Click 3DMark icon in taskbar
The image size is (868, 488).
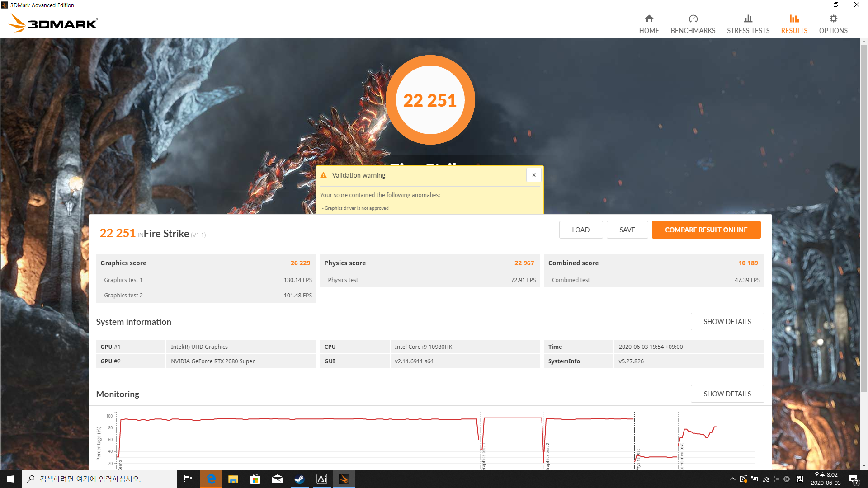[344, 479]
